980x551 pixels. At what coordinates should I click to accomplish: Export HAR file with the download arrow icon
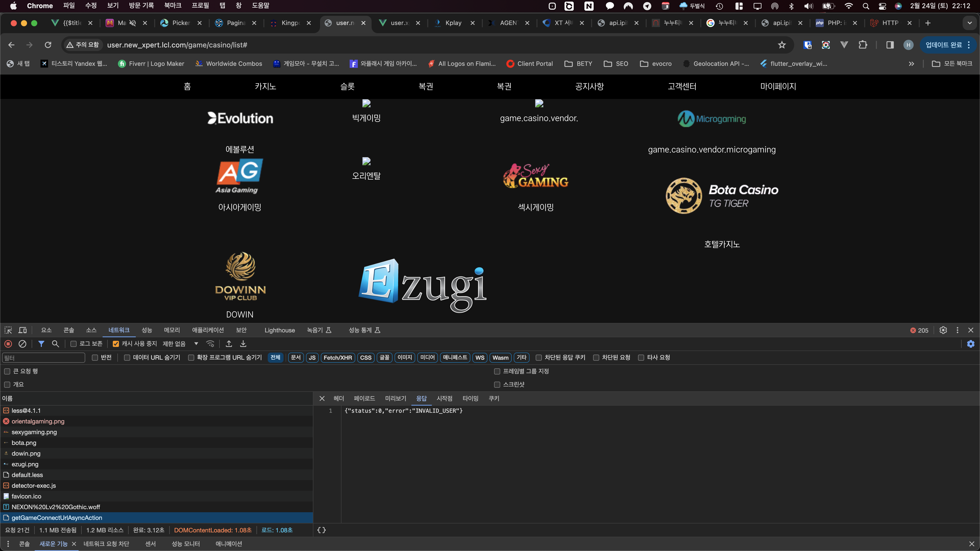(243, 344)
